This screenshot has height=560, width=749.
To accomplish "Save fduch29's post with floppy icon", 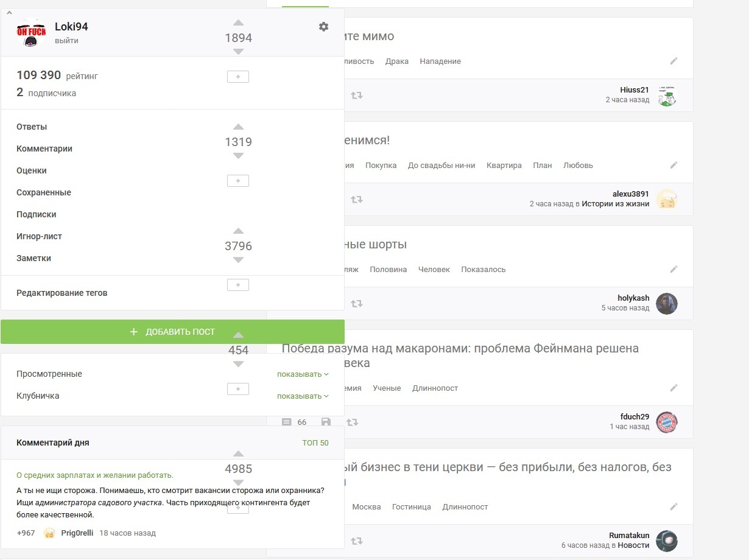I will click(326, 422).
